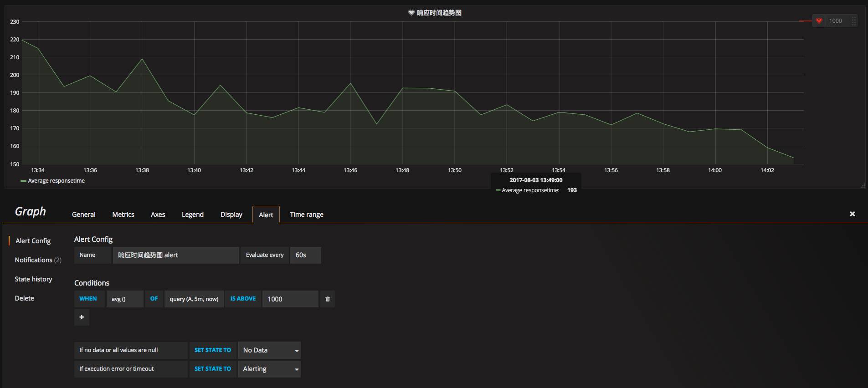View State history in sidebar
Viewport: 868px width, 388px height.
click(x=33, y=279)
